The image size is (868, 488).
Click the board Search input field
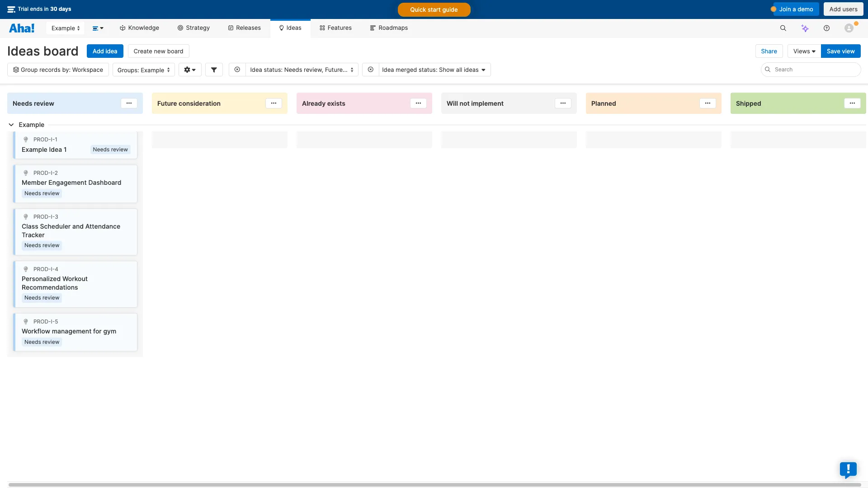[814, 70]
